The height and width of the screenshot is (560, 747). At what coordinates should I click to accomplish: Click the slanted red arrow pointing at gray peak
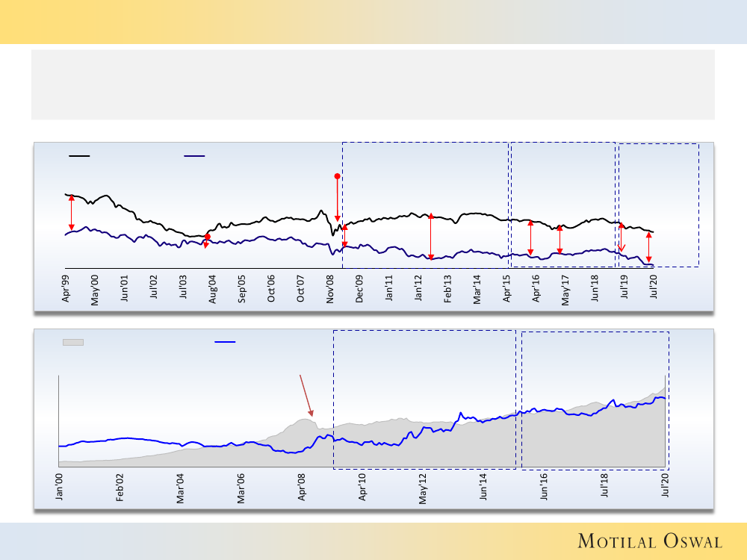tap(306, 395)
